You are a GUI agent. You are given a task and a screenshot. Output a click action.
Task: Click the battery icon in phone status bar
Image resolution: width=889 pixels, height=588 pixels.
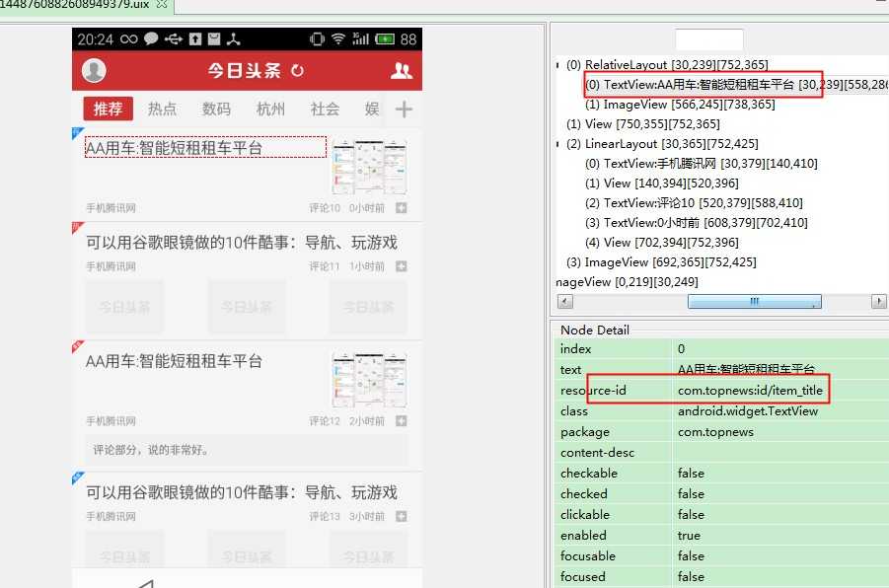(x=385, y=39)
